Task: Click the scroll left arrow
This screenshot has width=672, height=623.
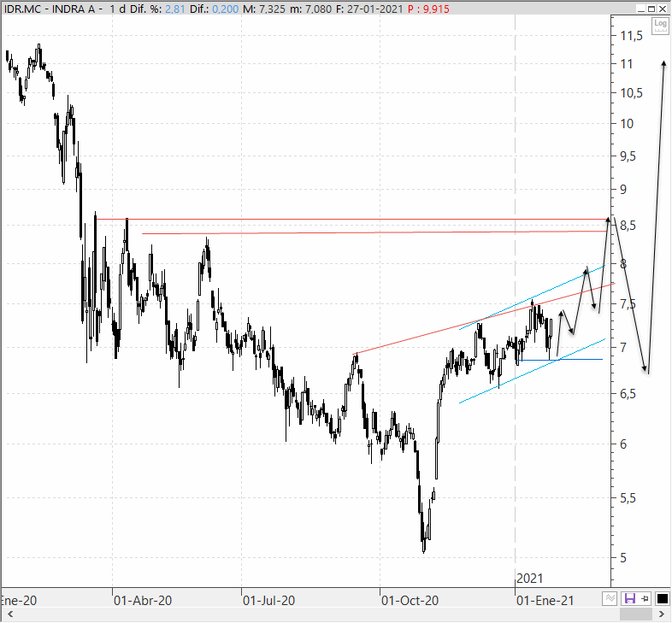Action: pos(10,614)
